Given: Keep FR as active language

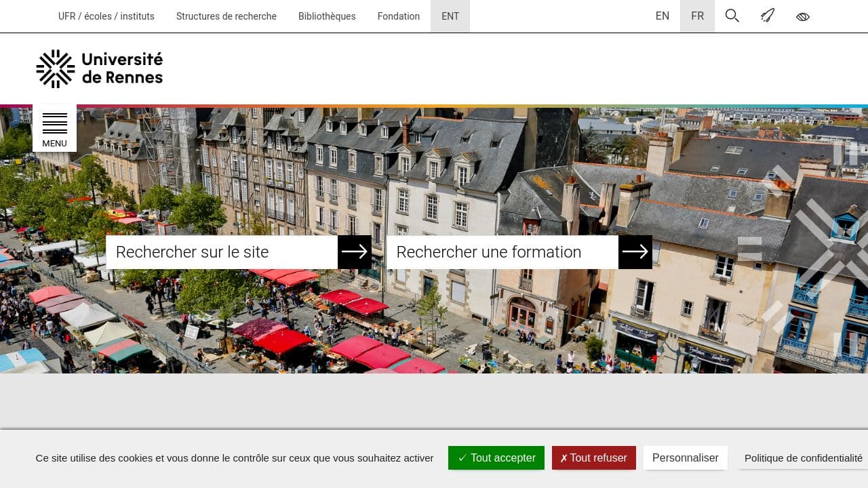Looking at the screenshot, I should [x=697, y=16].
